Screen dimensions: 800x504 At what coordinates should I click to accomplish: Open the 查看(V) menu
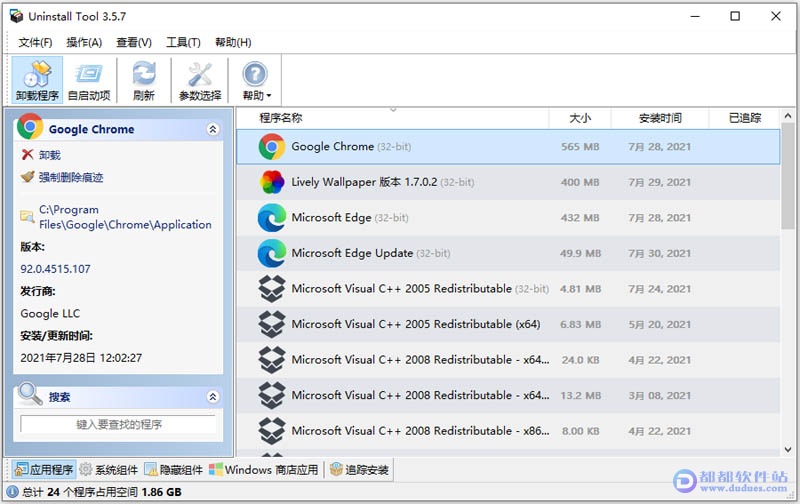134,42
